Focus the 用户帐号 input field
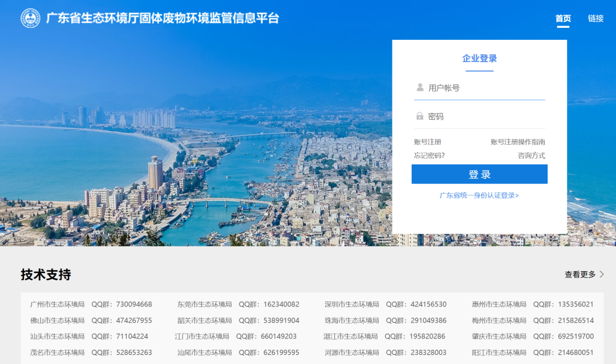This screenshot has width=616, height=364. coord(479,88)
